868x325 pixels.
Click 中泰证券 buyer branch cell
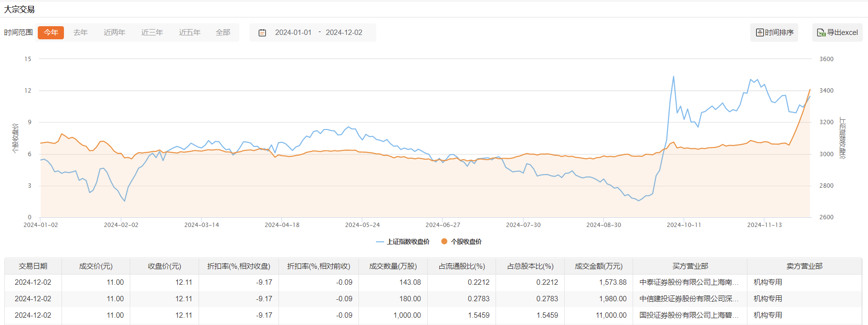pyautogui.click(x=689, y=282)
